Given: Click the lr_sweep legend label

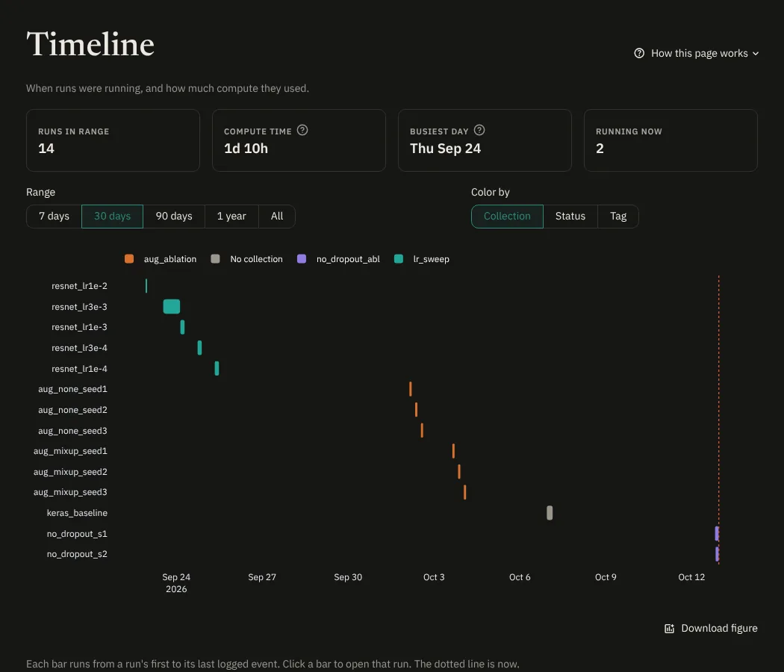Looking at the screenshot, I should coord(431,259).
